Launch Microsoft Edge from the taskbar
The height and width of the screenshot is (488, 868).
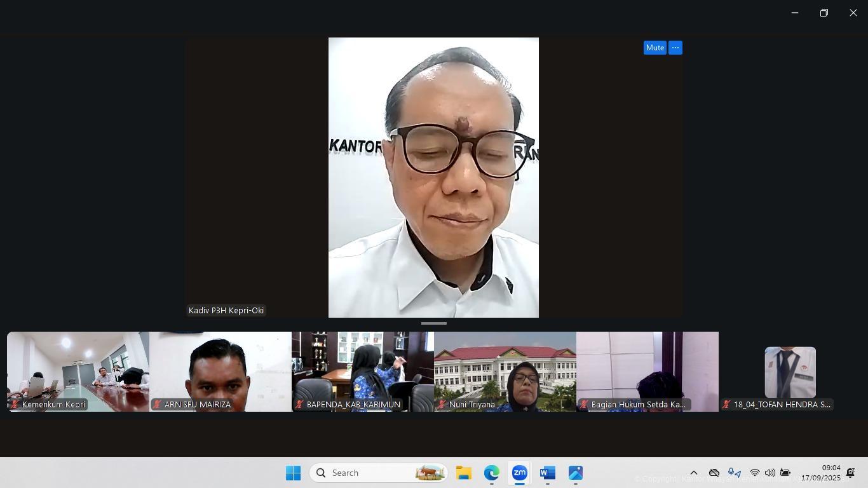(x=491, y=473)
